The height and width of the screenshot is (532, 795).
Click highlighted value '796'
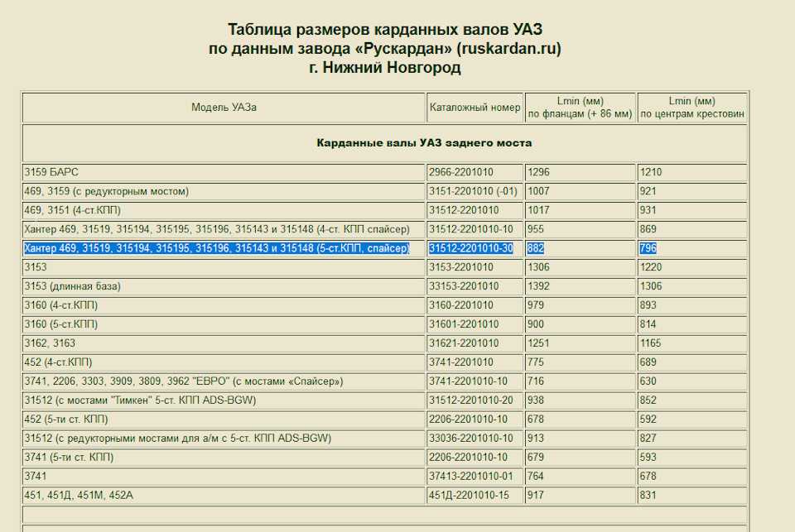tap(648, 248)
